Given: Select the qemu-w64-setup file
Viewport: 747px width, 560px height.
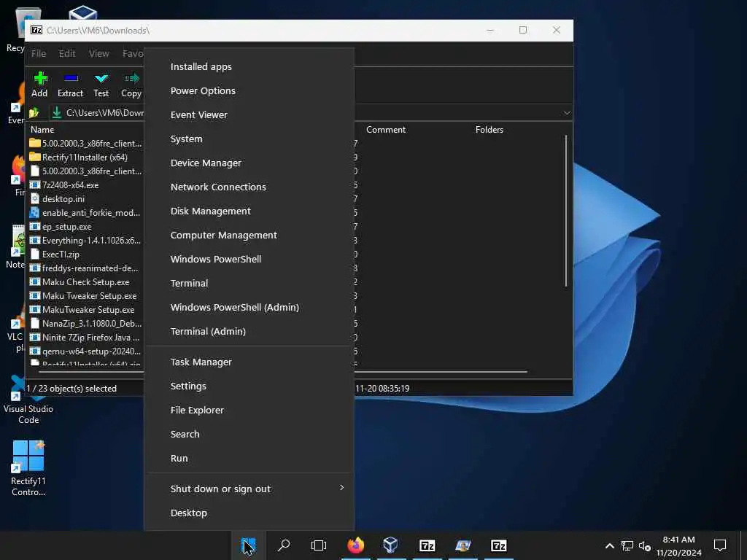Looking at the screenshot, I should 91,351.
